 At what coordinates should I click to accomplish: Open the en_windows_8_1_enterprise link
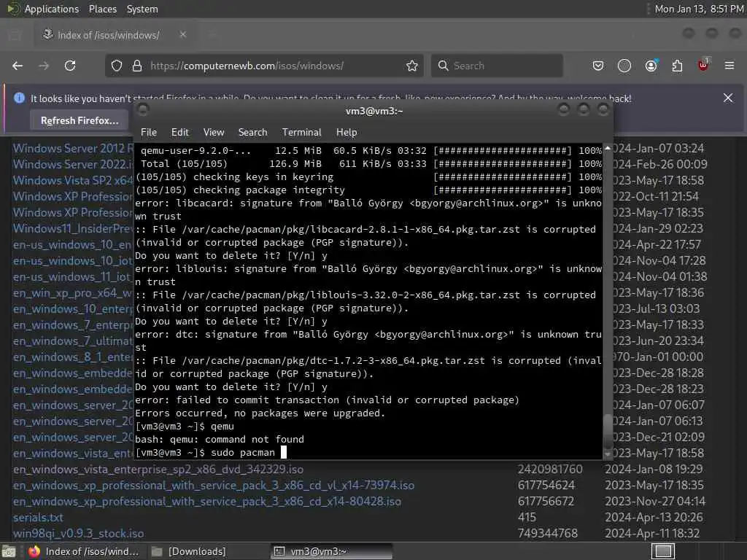pos(73,357)
